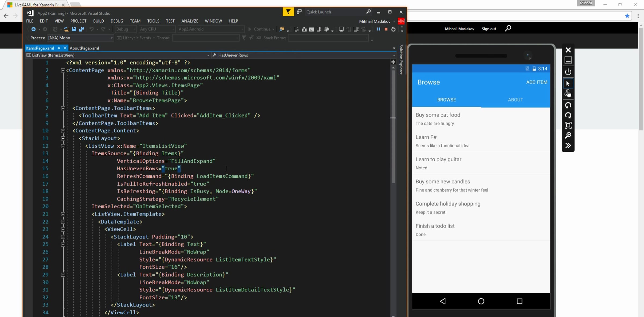
Task: Tap the Android back navigation button
Action: pos(443,301)
